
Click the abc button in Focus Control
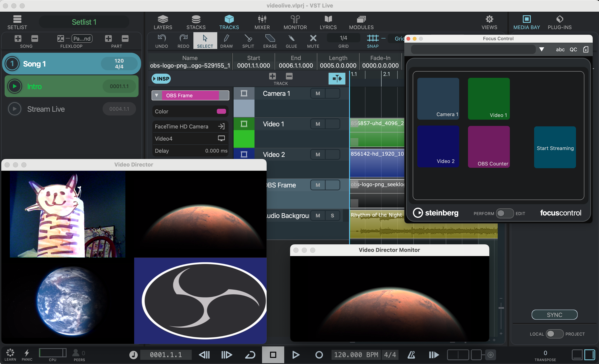(x=560, y=49)
